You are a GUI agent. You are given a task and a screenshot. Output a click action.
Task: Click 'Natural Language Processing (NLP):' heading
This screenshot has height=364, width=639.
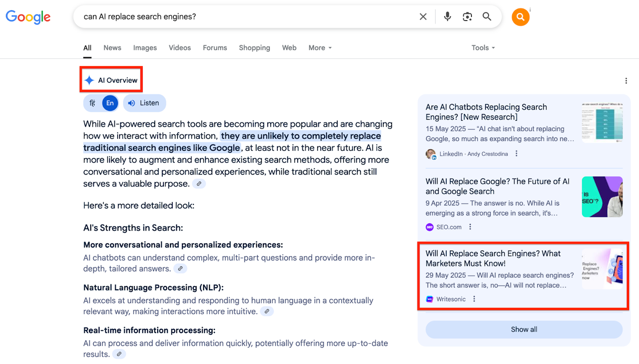[153, 287]
